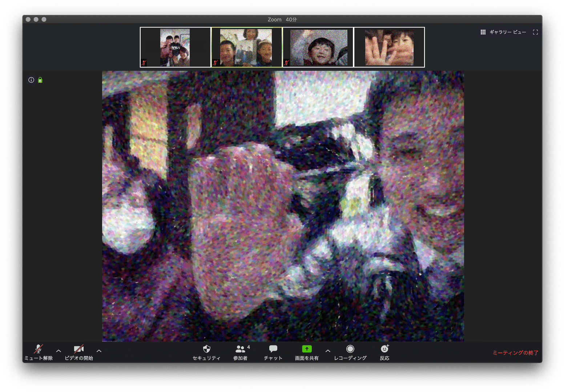
Task: Maximize the Zoom window
Action: pos(44,20)
